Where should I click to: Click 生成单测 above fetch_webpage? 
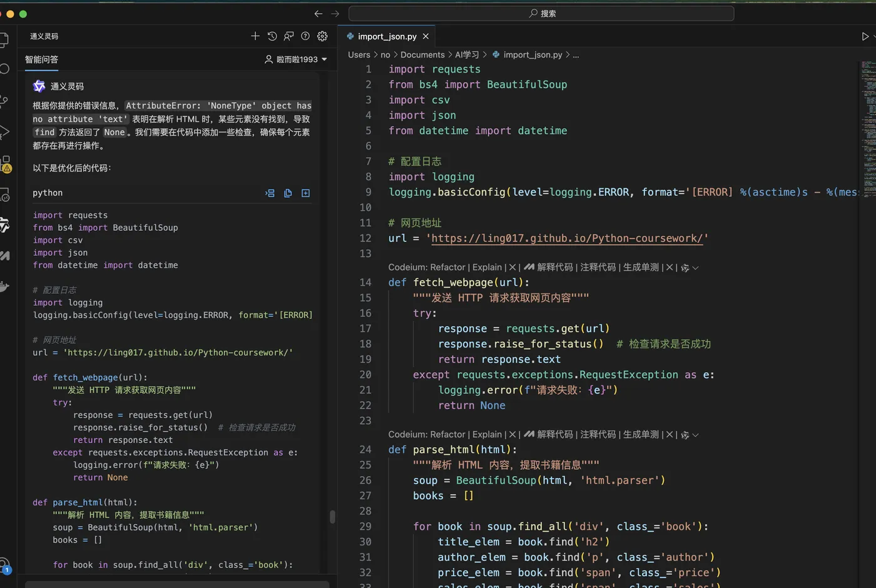pos(641,267)
